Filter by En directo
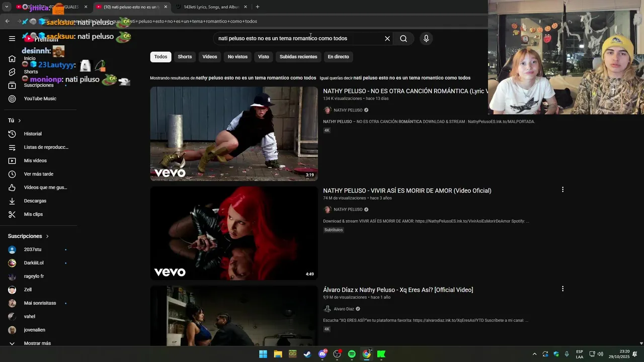The width and height of the screenshot is (644, 362). point(338,57)
